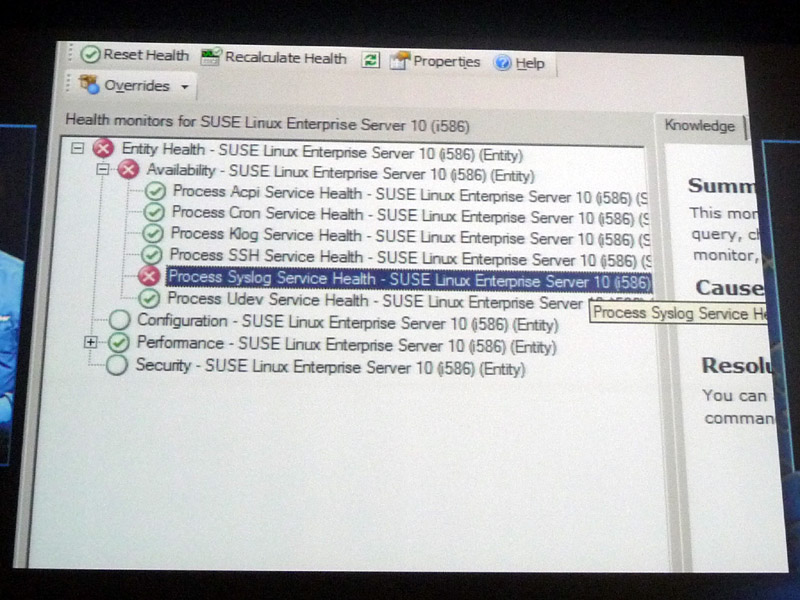
Task: Click green status icon of Process Klog Service
Action: [x=153, y=233]
